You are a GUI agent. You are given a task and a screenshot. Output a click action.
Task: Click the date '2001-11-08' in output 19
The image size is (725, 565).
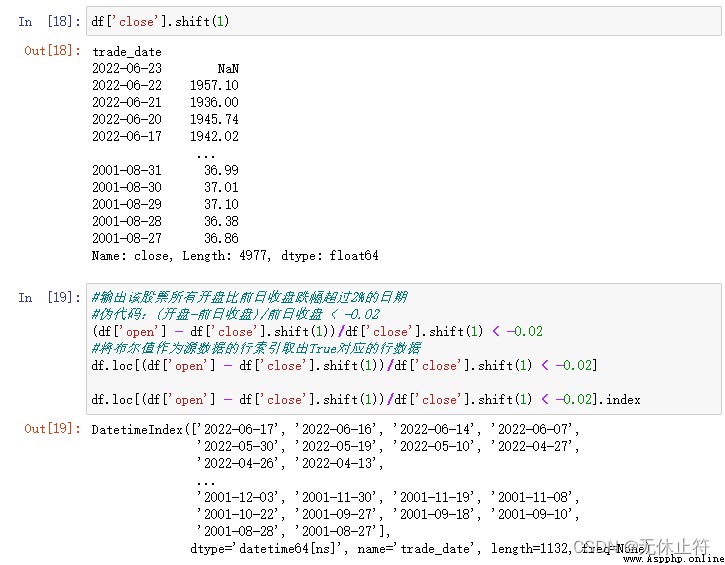[x=533, y=497]
